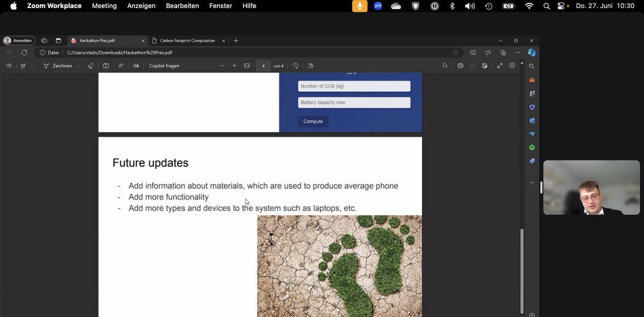Toggle fit-to-width view

coord(247,66)
